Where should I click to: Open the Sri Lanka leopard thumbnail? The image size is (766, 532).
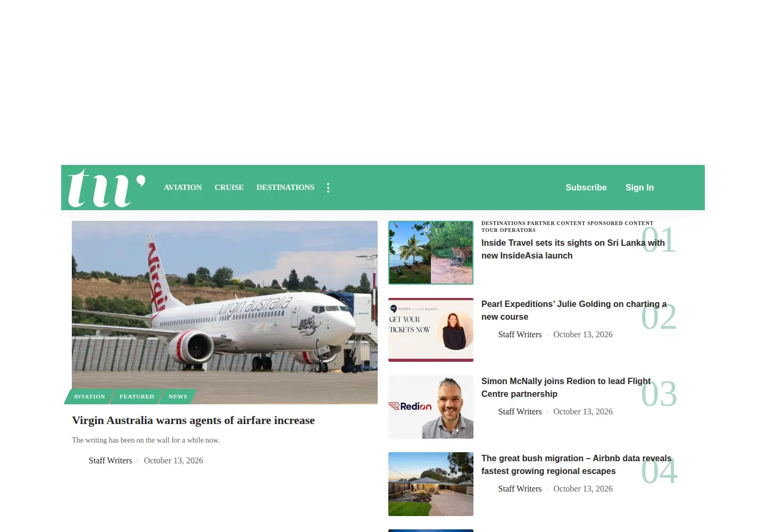click(x=431, y=253)
